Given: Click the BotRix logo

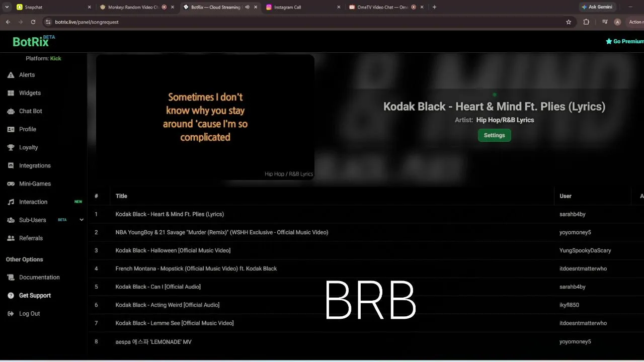Looking at the screenshot, I should (33, 41).
